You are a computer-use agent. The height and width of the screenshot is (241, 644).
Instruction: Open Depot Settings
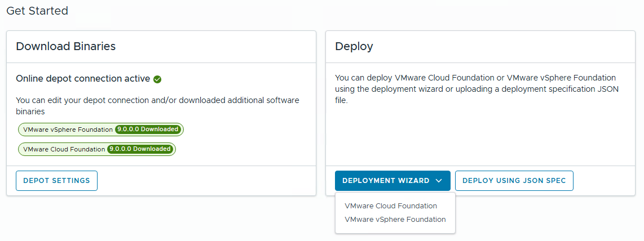click(56, 181)
